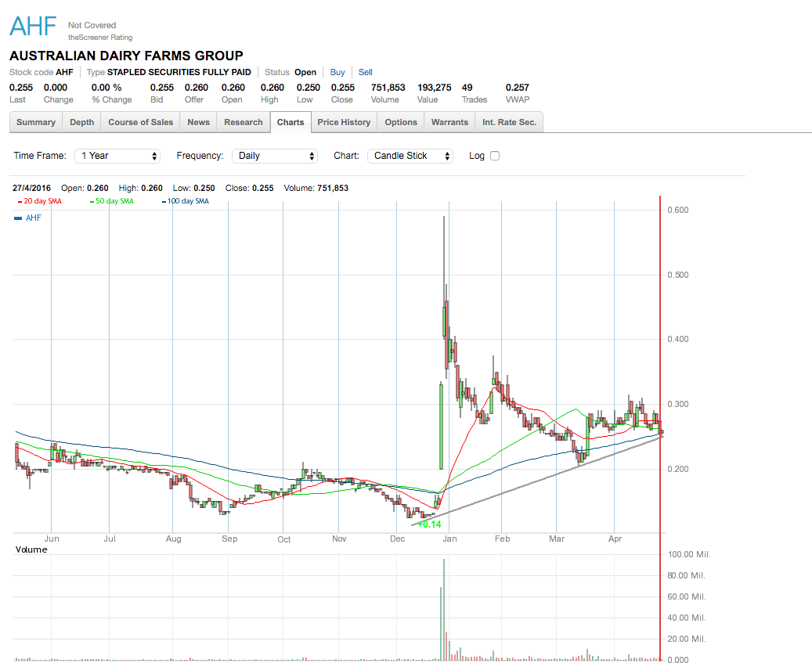Open the Frequency dropdown
The image size is (812, 663).
(x=275, y=156)
